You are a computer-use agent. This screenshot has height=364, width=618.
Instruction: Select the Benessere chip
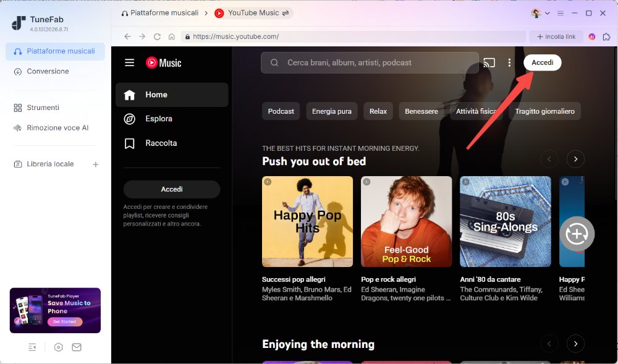421,111
